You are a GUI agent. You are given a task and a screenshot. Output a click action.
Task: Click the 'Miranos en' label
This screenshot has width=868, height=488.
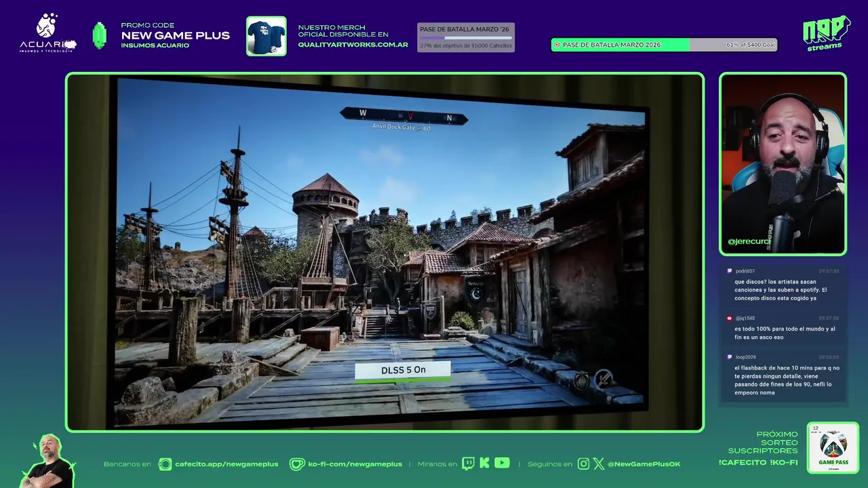pyautogui.click(x=437, y=464)
